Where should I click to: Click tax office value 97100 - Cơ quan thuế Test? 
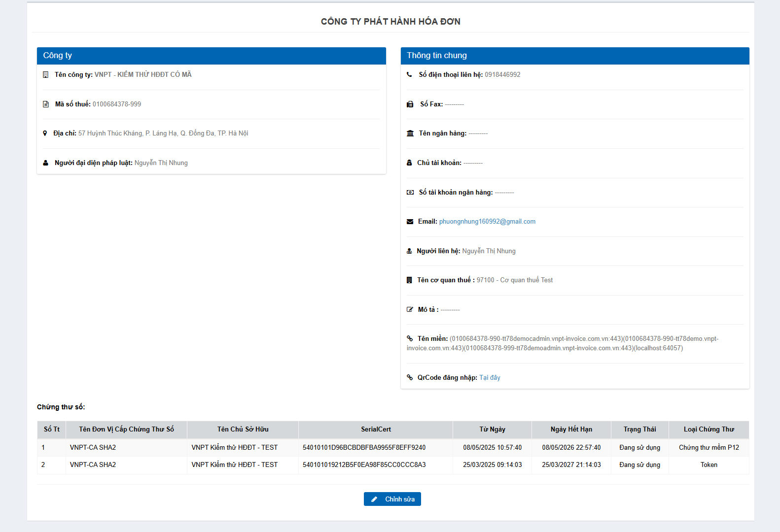[515, 280]
